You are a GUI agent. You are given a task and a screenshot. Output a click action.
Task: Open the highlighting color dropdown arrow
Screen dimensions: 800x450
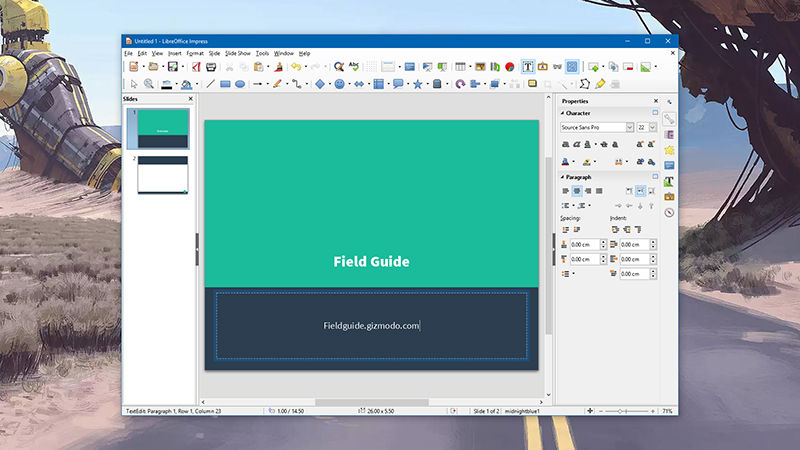click(595, 162)
